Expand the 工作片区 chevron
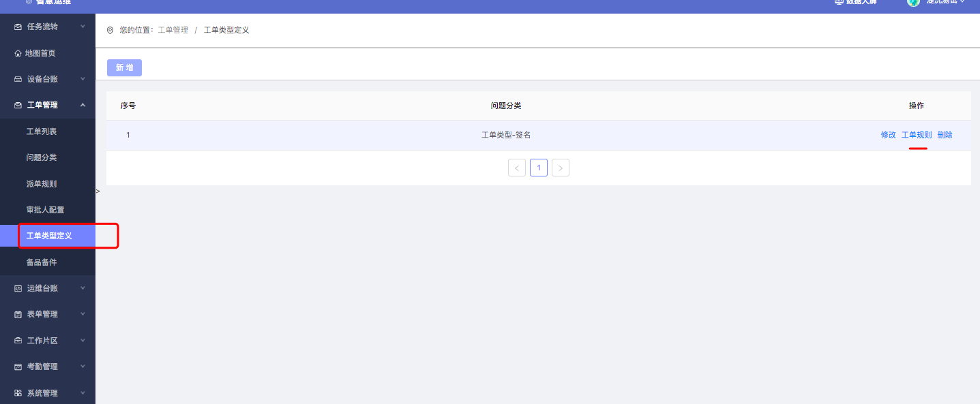 (83, 341)
